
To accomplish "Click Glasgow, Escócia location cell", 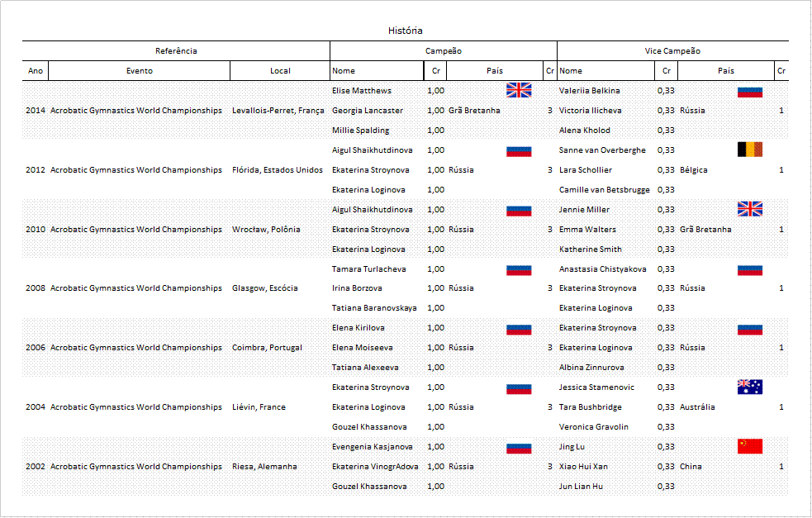I will click(264, 288).
